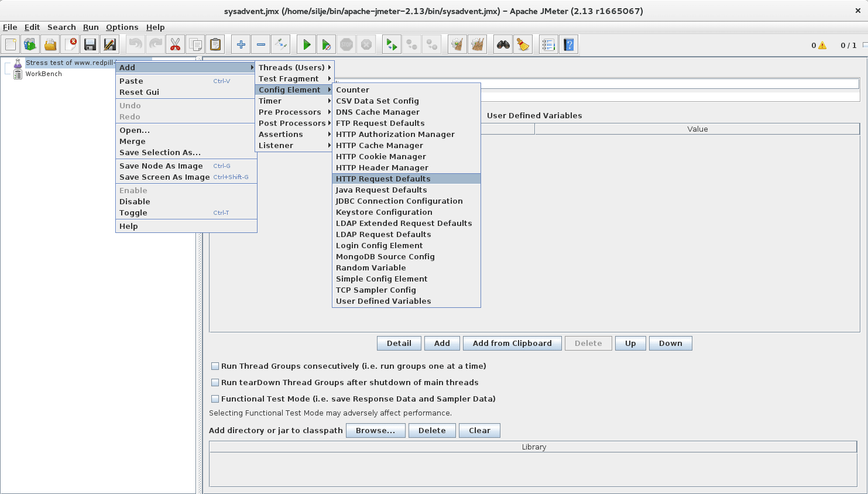The image size is (868, 494).
Task: Open Help with question mark icon
Action: coord(569,44)
